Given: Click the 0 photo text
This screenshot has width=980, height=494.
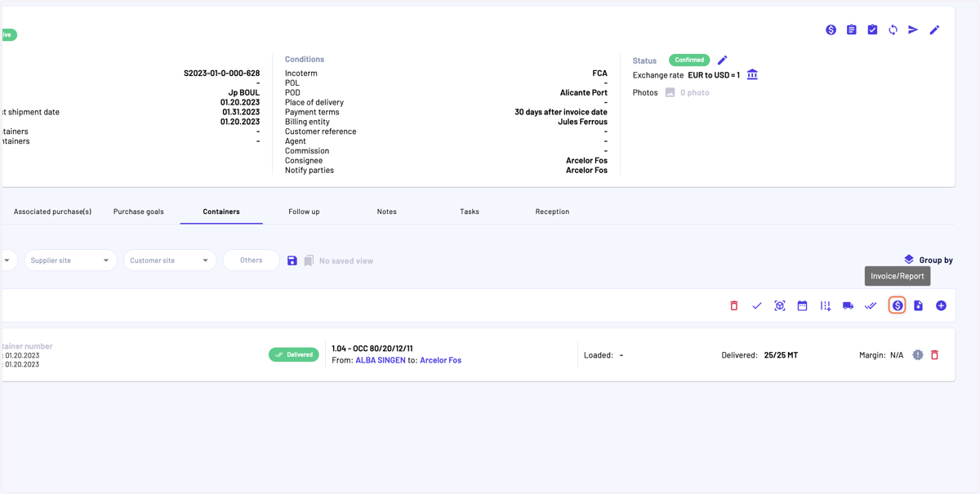Looking at the screenshot, I should pos(695,93).
